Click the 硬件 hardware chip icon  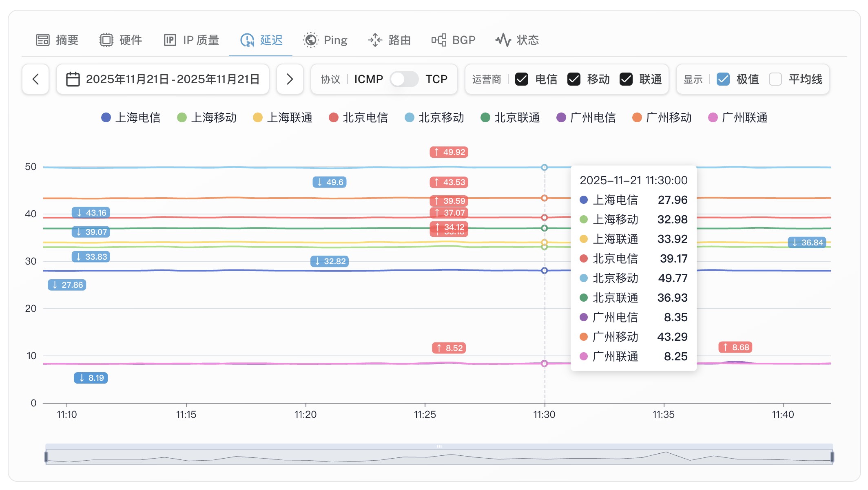tap(106, 40)
